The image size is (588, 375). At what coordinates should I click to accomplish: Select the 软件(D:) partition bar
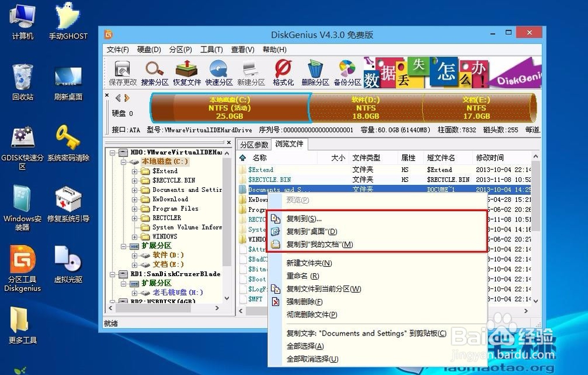[x=366, y=108]
